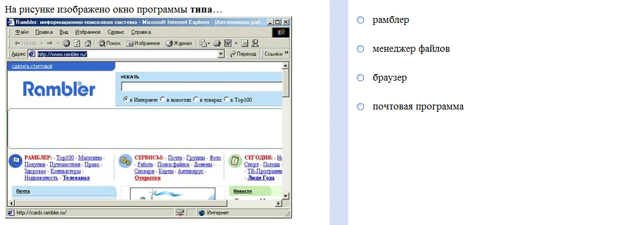Click the Mail toolbar icon

pyautogui.click(x=203, y=42)
